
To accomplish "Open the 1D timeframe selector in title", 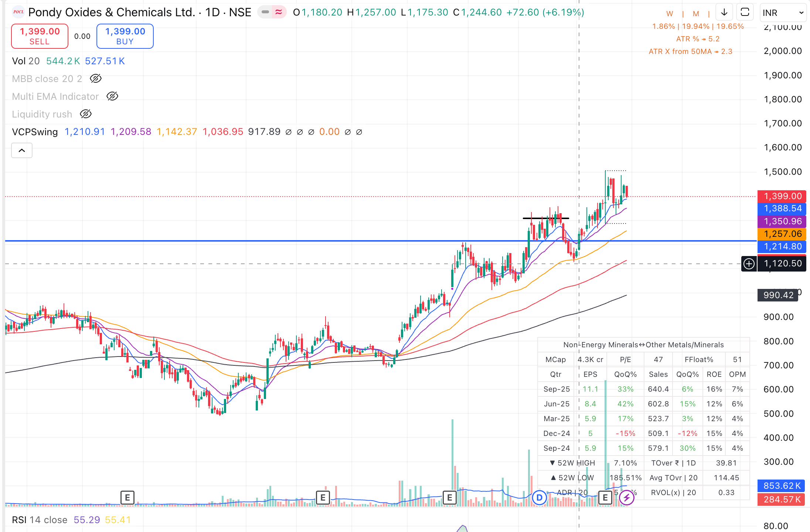I will click(x=212, y=12).
